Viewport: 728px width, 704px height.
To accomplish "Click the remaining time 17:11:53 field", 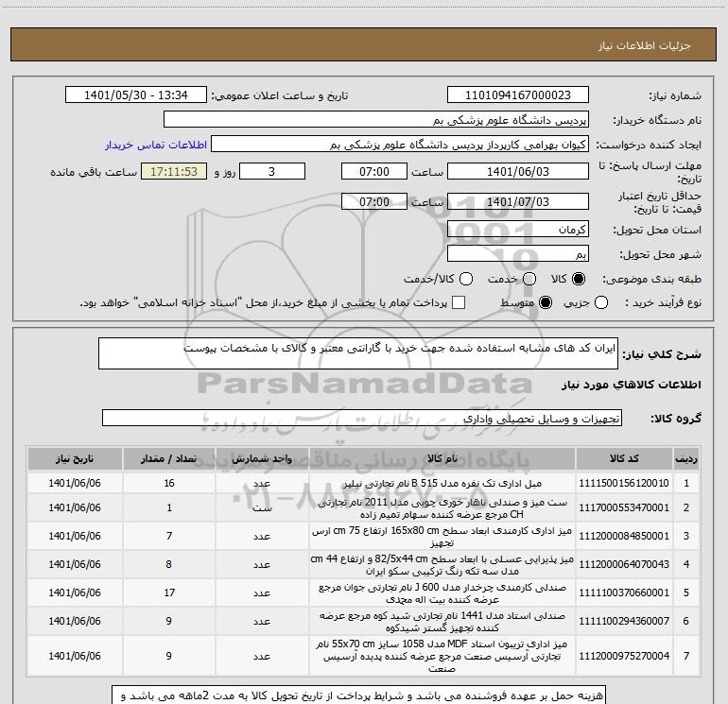I will pos(174,171).
